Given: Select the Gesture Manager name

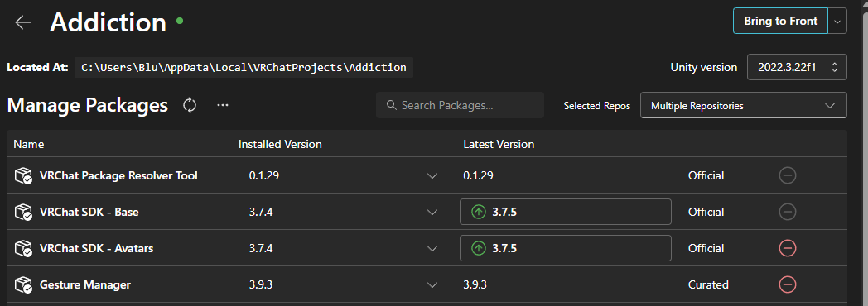Looking at the screenshot, I should pos(85,285).
